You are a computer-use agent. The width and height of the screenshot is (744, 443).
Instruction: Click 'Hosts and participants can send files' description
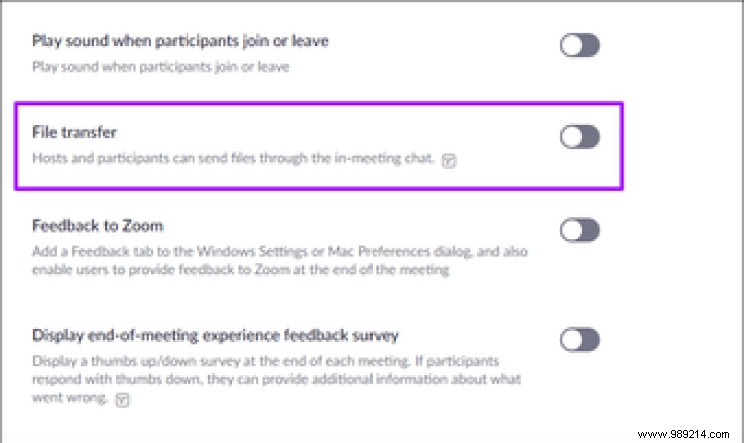coord(233,158)
